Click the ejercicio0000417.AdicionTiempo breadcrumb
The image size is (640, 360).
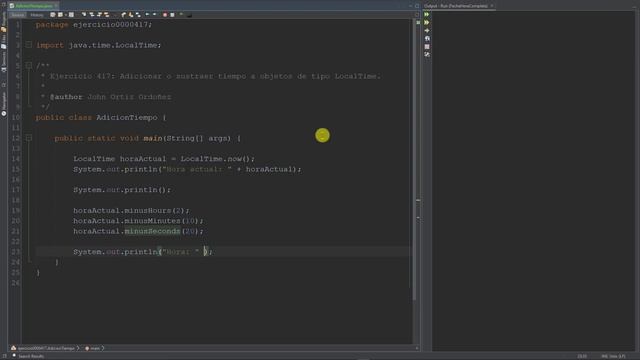click(45, 348)
